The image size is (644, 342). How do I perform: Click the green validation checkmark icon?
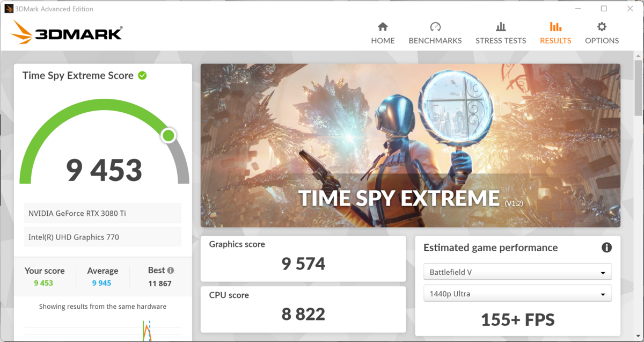coord(142,76)
